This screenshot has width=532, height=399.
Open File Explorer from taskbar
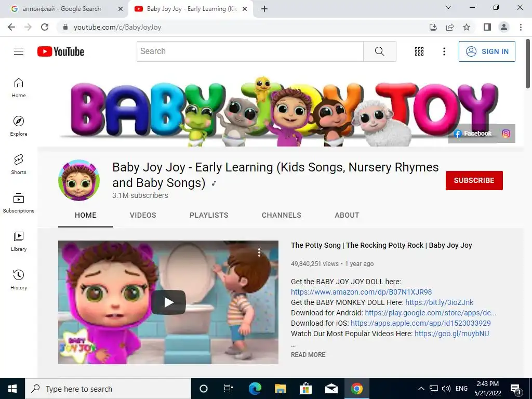(x=280, y=389)
